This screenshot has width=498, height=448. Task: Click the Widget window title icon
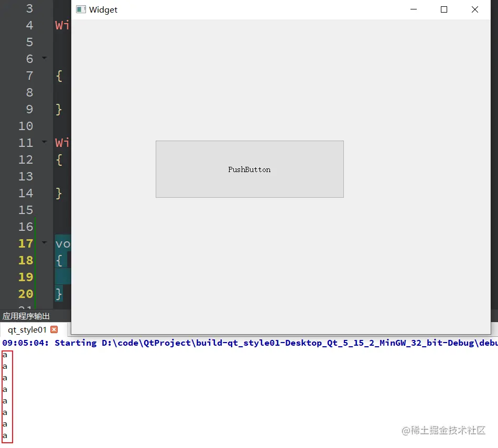click(x=81, y=9)
